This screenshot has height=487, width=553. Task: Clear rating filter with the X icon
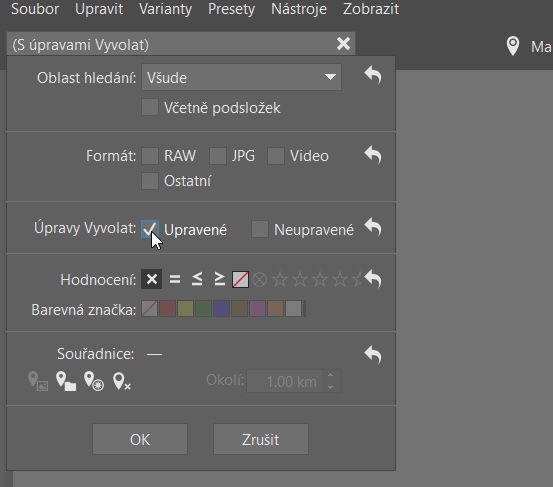pyautogui.click(x=152, y=279)
